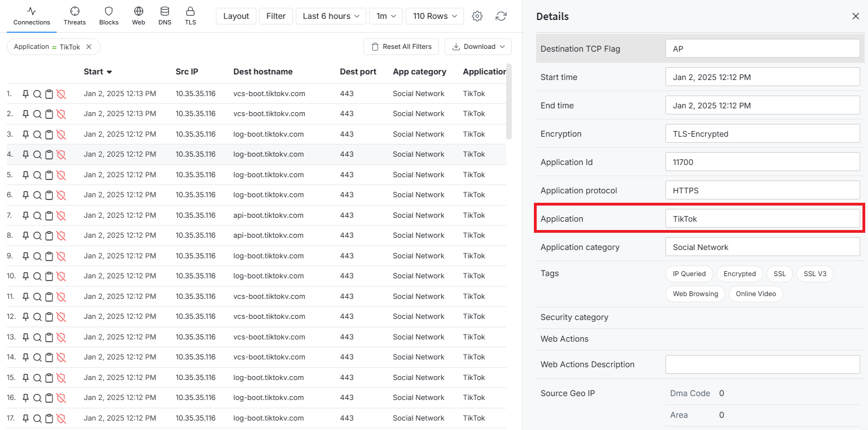Switch to the DNS tab
Screen dimensions: 868x430
pyautogui.click(x=165, y=16)
